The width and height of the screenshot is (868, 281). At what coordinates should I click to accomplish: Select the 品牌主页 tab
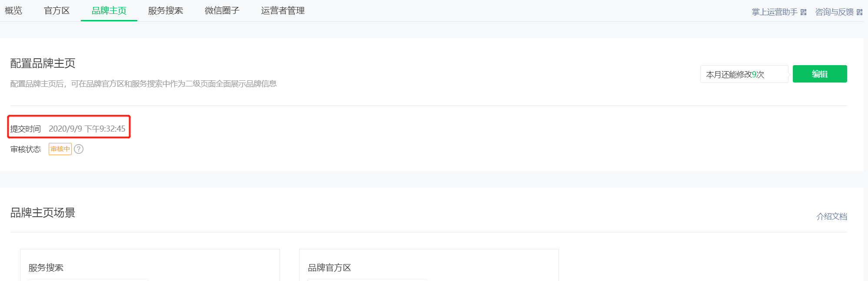coord(109,10)
